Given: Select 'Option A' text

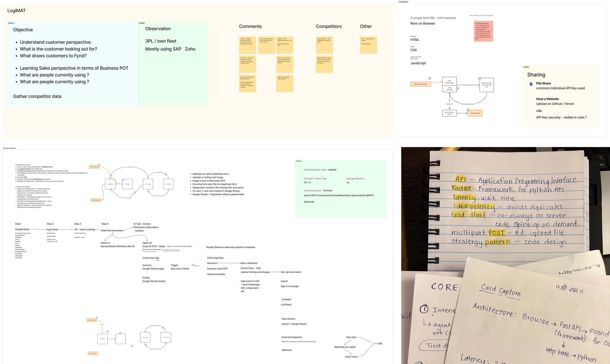Looking at the screenshot, I should tap(105, 243).
